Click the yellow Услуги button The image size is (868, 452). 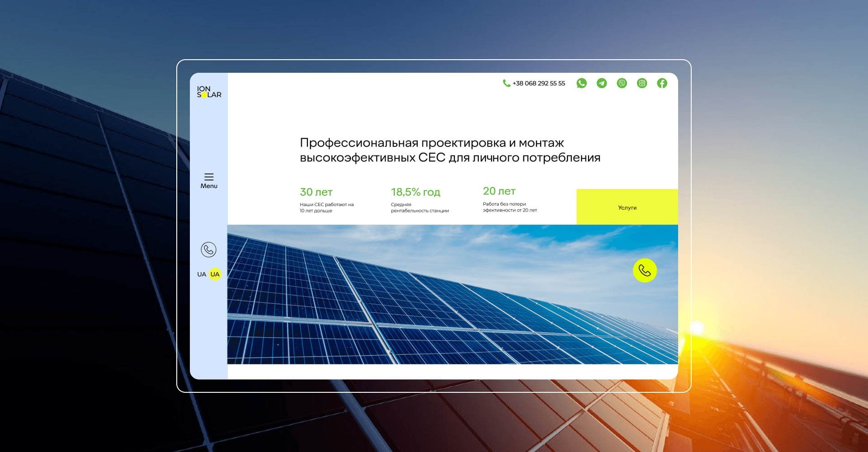point(627,207)
